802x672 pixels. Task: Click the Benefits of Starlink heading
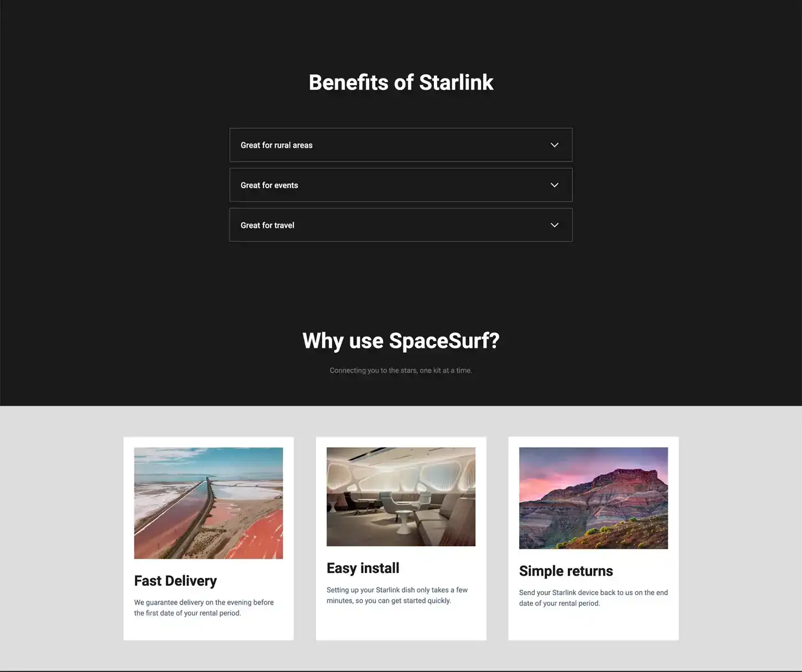tap(401, 82)
